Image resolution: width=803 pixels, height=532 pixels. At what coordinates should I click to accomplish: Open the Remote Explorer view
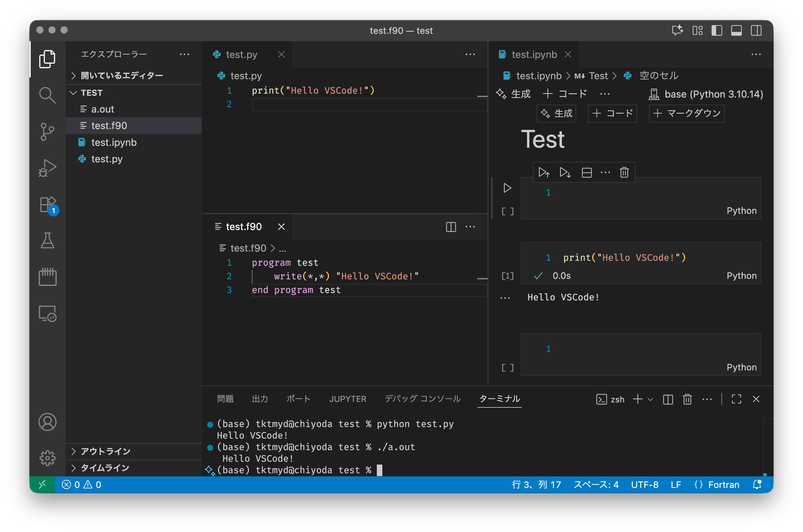pos(47,314)
